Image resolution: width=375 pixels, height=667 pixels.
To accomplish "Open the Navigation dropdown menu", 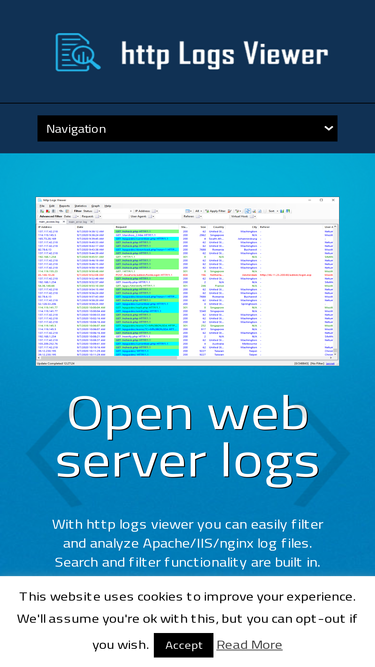I will tap(188, 128).
